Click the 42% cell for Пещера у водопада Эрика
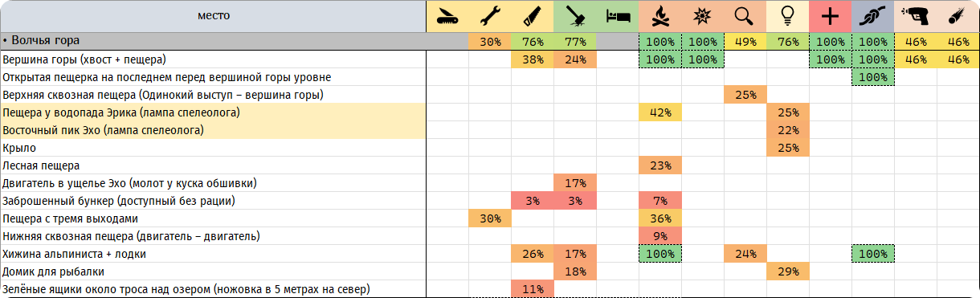Image resolution: width=980 pixels, height=298 pixels. pos(660,112)
